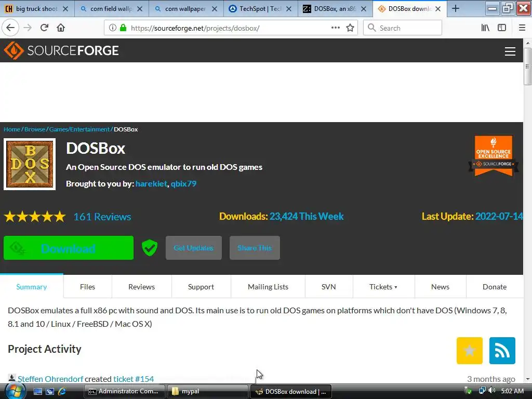Click the blue RSS feed icon
Screen dimensions: 532x399
click(502, 351)
